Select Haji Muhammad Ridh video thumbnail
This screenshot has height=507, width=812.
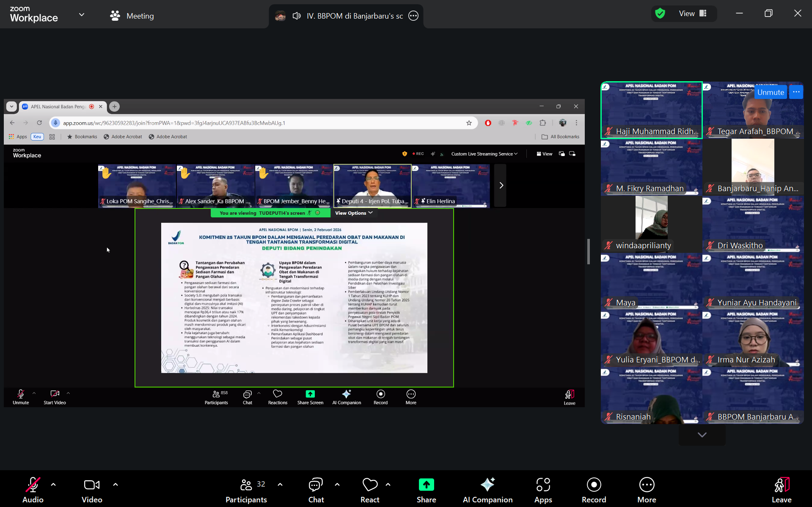click(651, 110)
